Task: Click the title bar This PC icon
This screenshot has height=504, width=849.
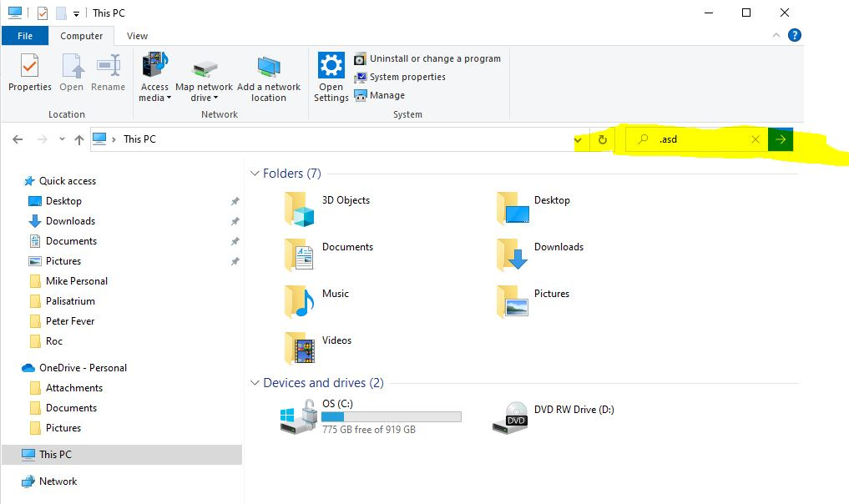Action: (15, 13)
